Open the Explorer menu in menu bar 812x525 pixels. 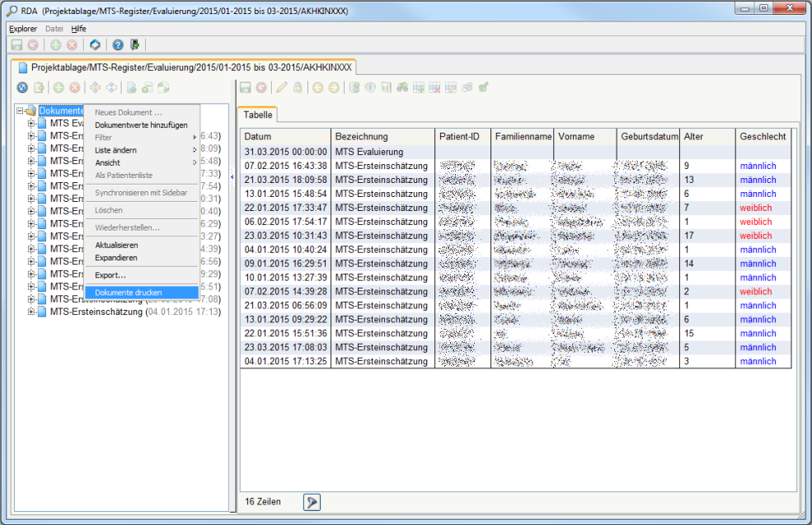click(22, 29)
